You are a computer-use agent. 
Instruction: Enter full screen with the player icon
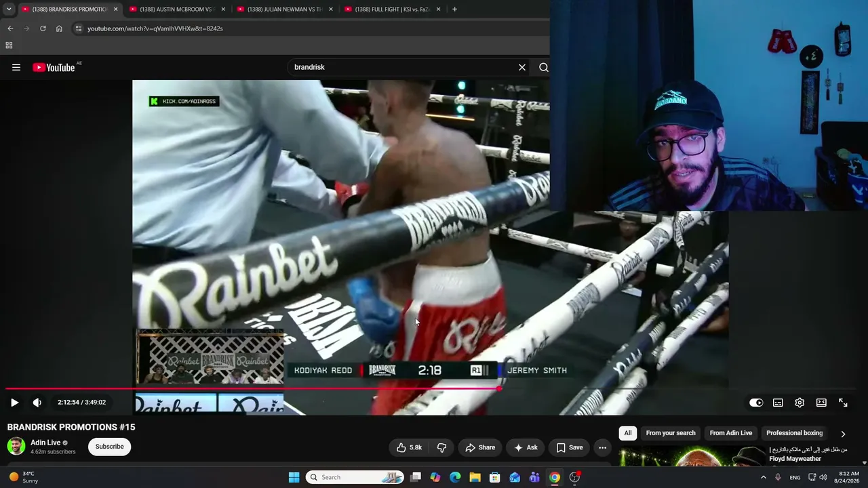coord(843,403)
